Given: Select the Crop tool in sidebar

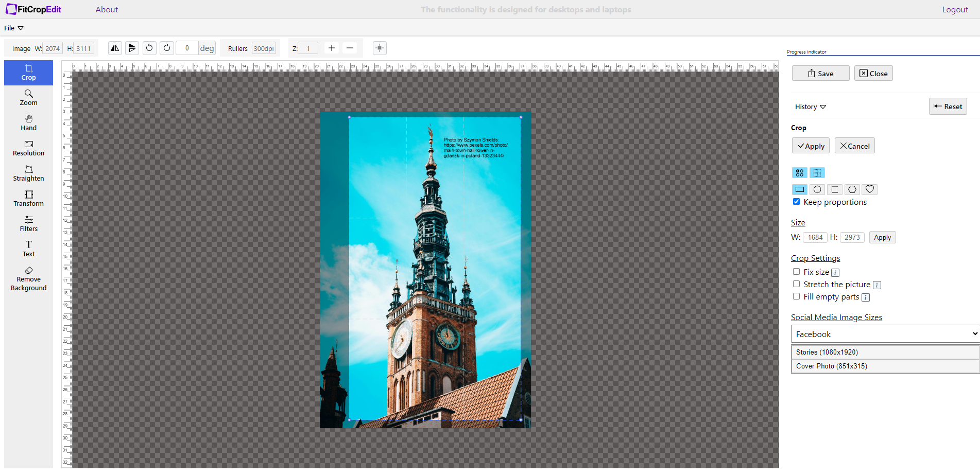Looking at the screenshot, I should click(28, 73).
